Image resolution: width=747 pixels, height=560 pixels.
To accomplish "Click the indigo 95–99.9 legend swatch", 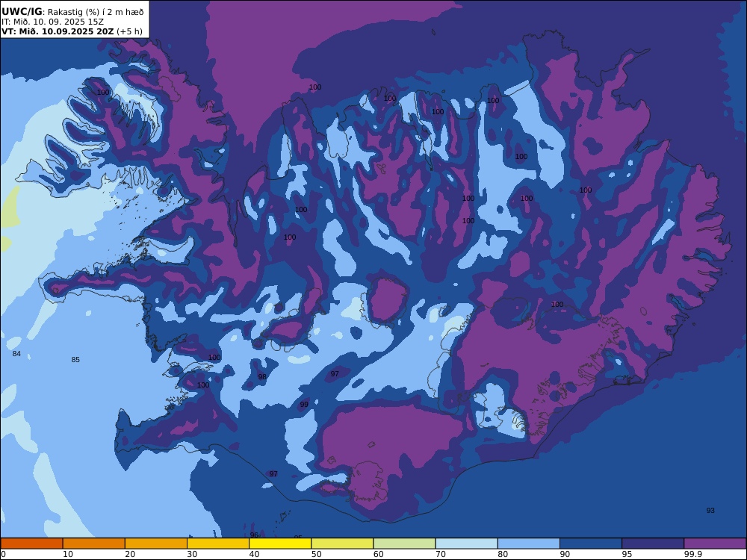I will 653,544.
